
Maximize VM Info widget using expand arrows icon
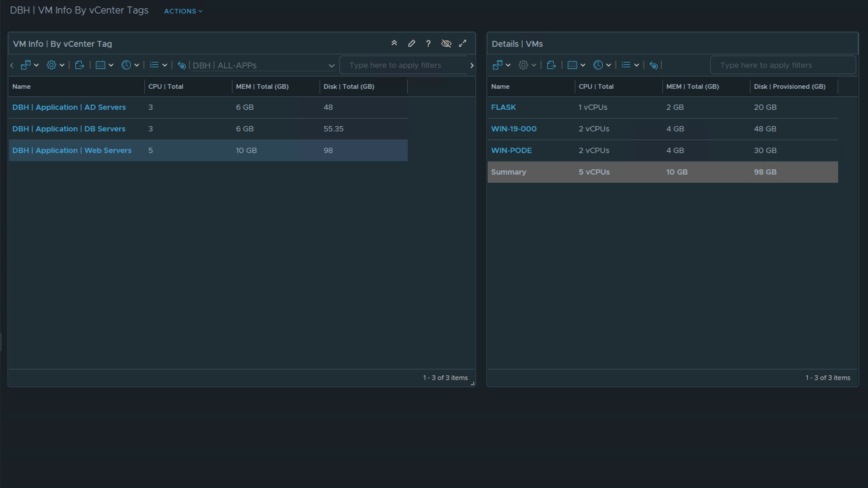coord(463,43)
